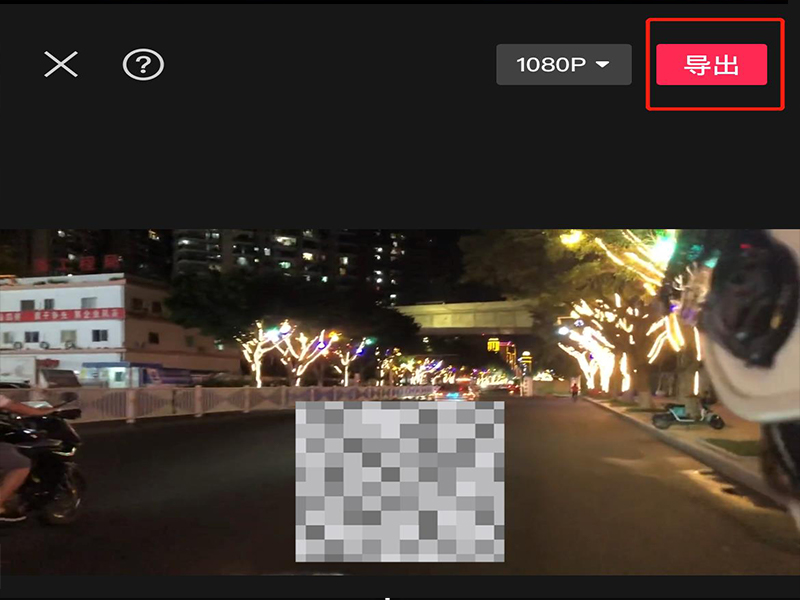Open help via the question mark icon
This screenshot has height=600, width=800.
click(x=143, y=65)
